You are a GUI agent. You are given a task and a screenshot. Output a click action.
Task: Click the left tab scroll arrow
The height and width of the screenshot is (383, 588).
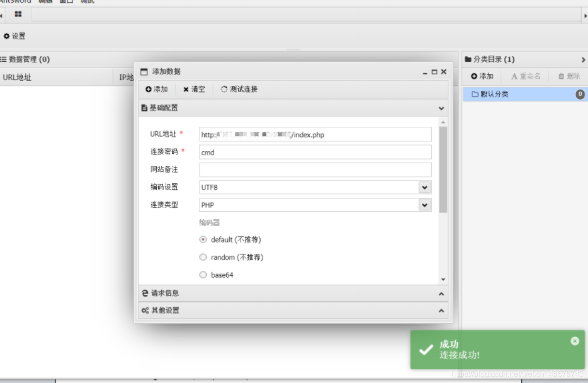[1, 16]
